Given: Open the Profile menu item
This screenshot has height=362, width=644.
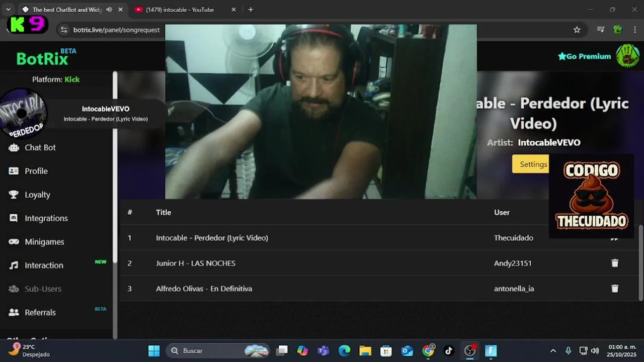Looking at the screenshot, I should pos(36,171).
